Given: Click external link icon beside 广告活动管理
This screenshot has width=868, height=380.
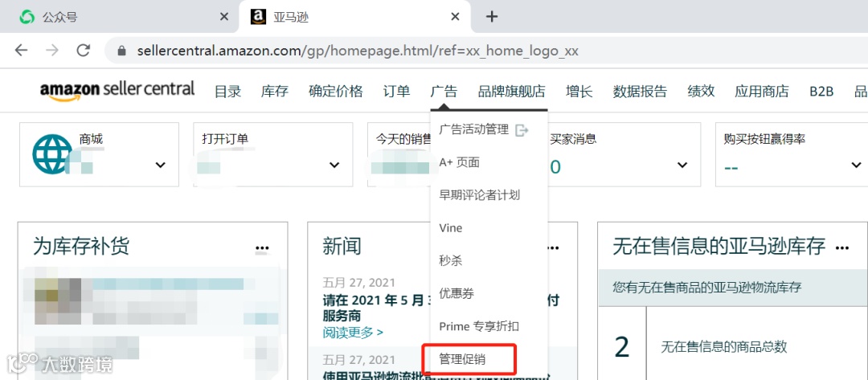Looking at the screenshot, I should 522,130.
